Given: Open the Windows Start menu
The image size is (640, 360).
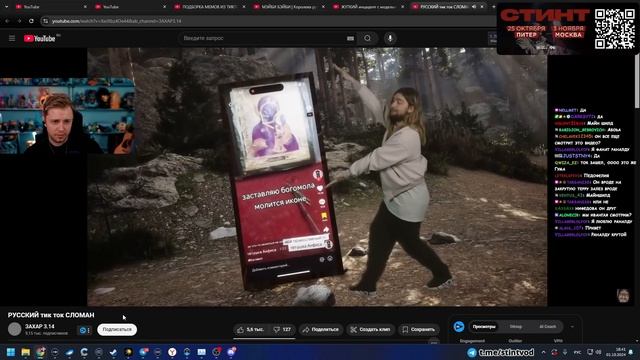Looking at the screenshot, I should coord(11,352).
